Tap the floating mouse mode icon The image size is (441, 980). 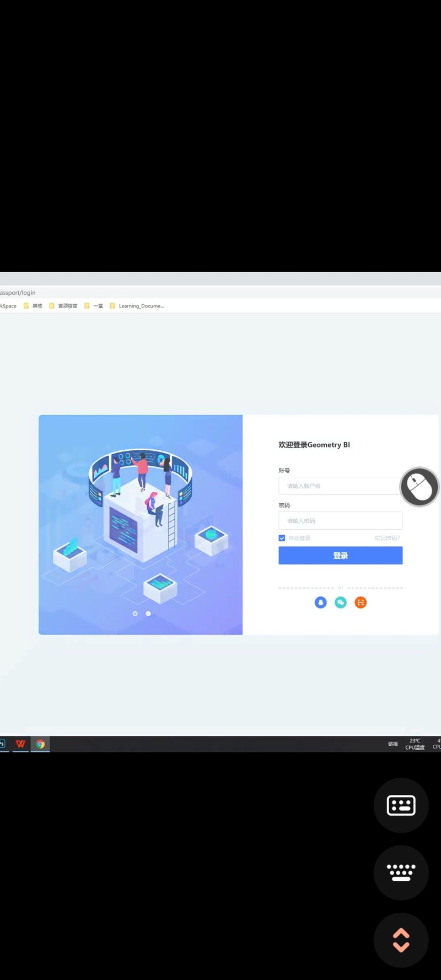coord(420,487)
